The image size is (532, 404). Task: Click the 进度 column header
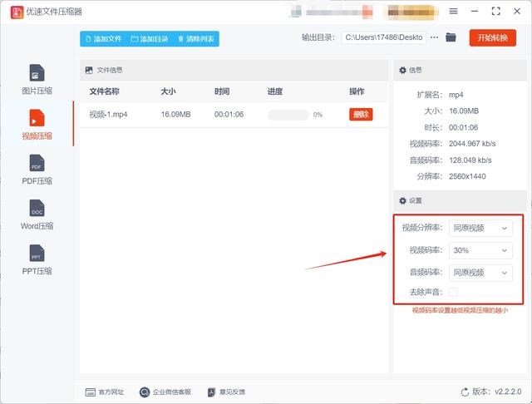[x=275, y=91]
